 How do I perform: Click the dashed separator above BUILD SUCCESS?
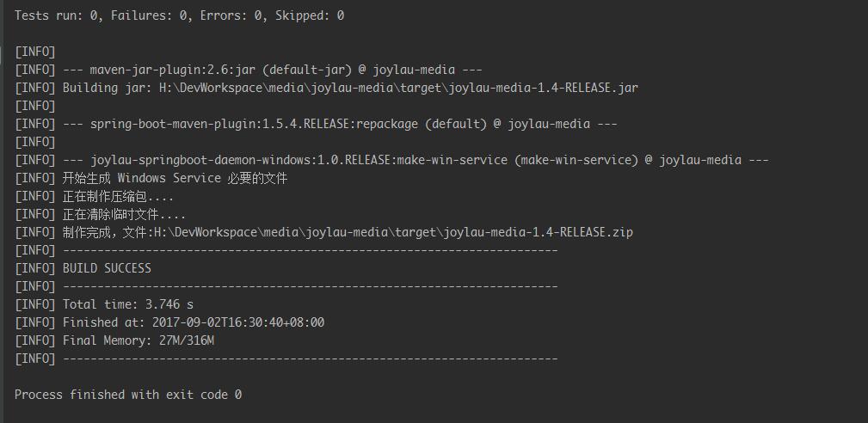(x=286, y=250)
